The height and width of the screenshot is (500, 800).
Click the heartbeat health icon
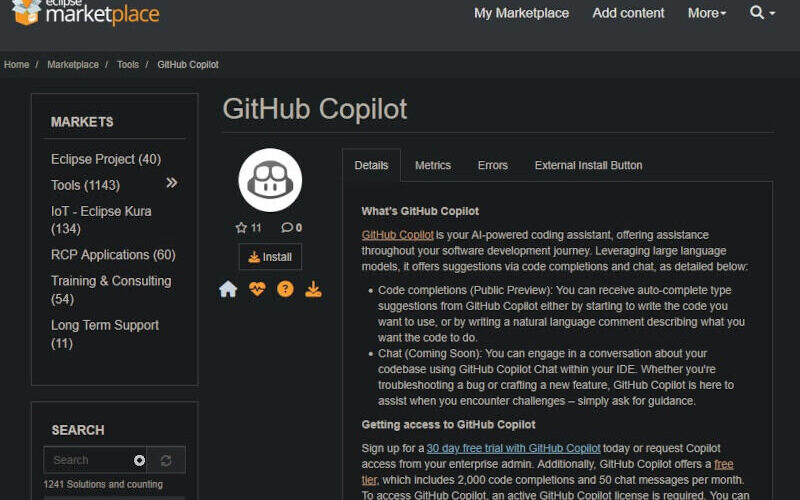click(x=257, y=289)
